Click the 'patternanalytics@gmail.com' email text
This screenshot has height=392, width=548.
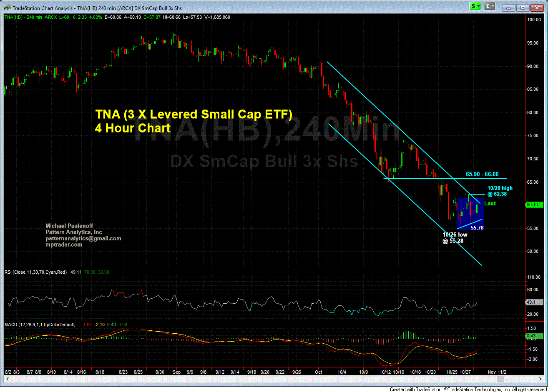[83, 239]
